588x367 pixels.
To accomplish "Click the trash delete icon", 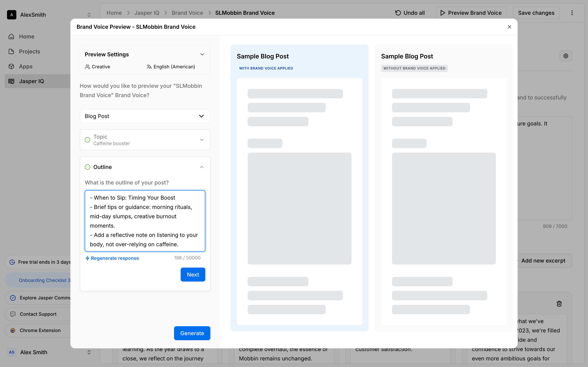I will pos(559,304).
